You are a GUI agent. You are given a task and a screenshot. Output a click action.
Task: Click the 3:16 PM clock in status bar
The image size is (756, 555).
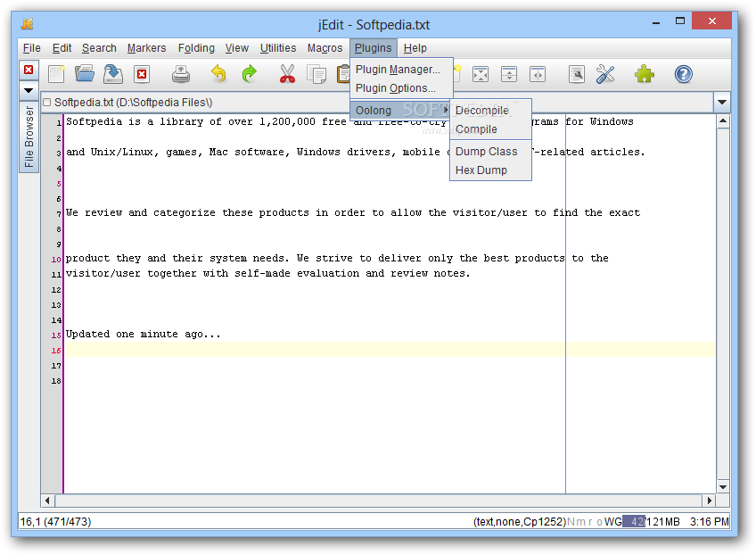coord(710,522)
